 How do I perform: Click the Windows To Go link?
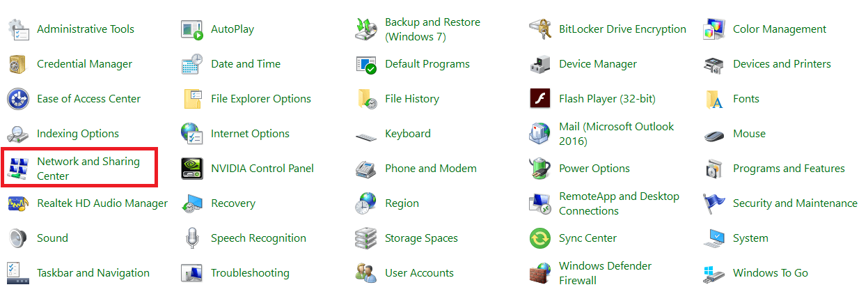770,273
